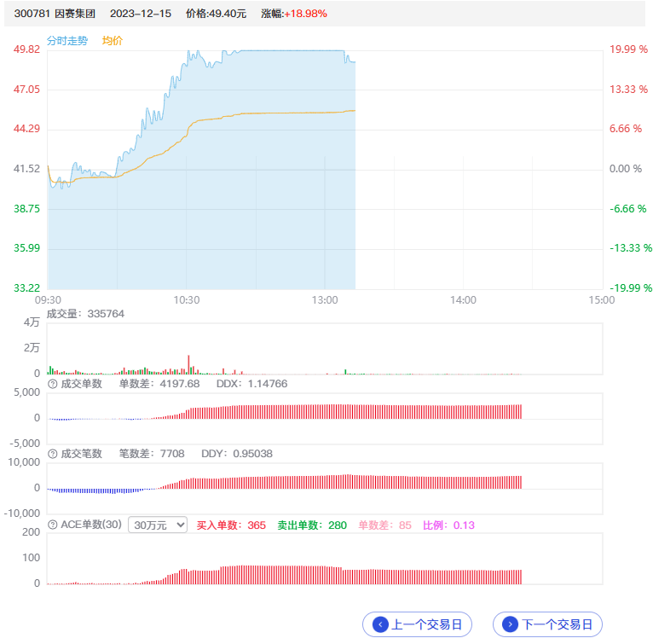The width and height of the screenshot is (653, 644).
Task: Click the question mark icon beside 成交笔数
Action: pos(53,454)
